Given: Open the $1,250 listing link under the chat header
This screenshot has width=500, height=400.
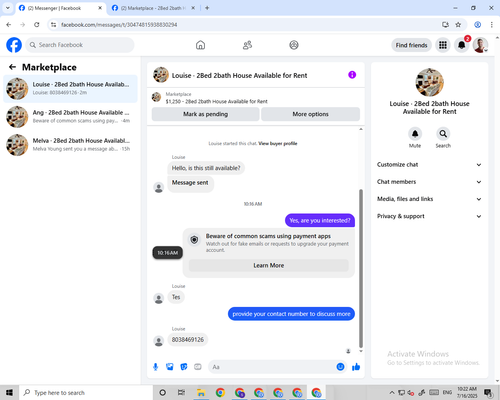Looking at the screenshot, I should coord(217,101).
